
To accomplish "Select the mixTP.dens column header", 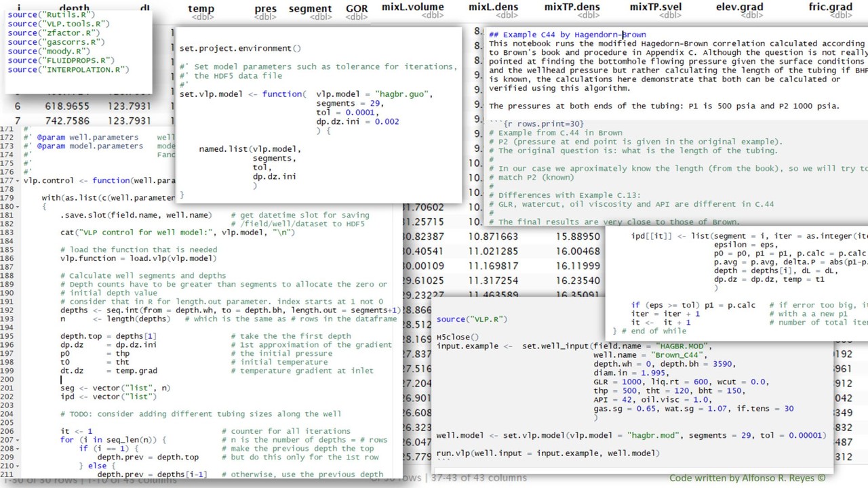I will click(572, 7).
